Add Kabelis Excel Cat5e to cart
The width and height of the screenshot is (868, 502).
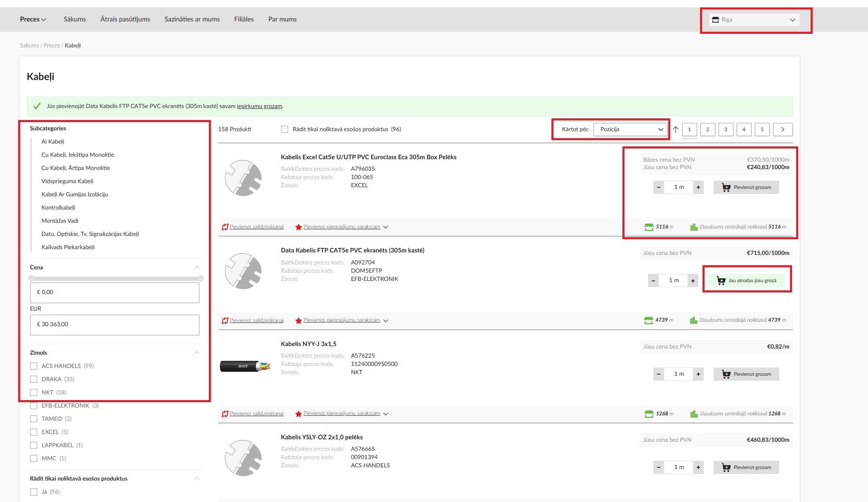746,187
